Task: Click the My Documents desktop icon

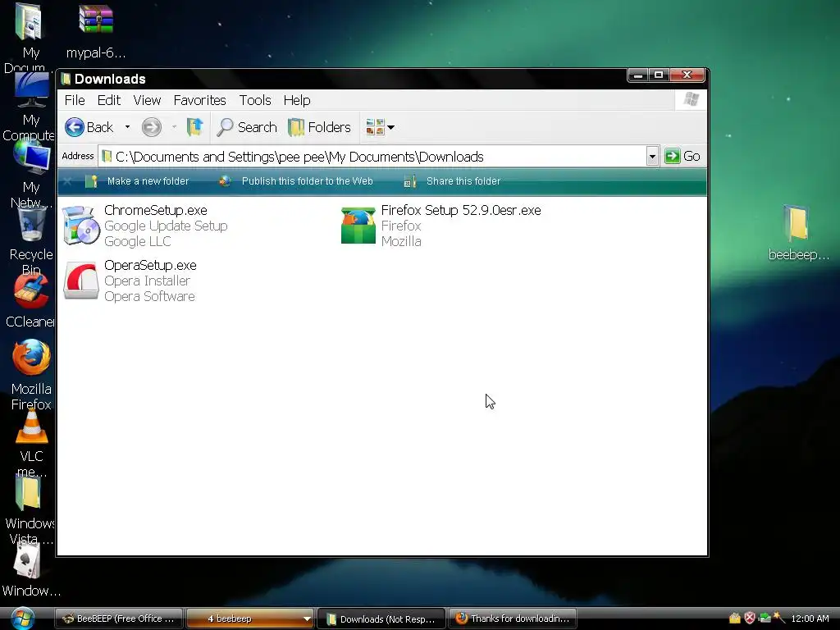Action: [x=28, y=21]
